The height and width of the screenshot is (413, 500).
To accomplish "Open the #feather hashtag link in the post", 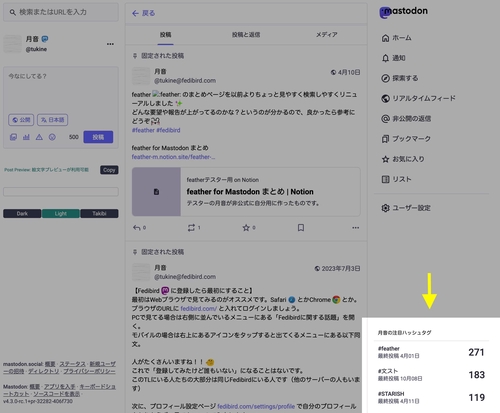I will pos(143,130).
